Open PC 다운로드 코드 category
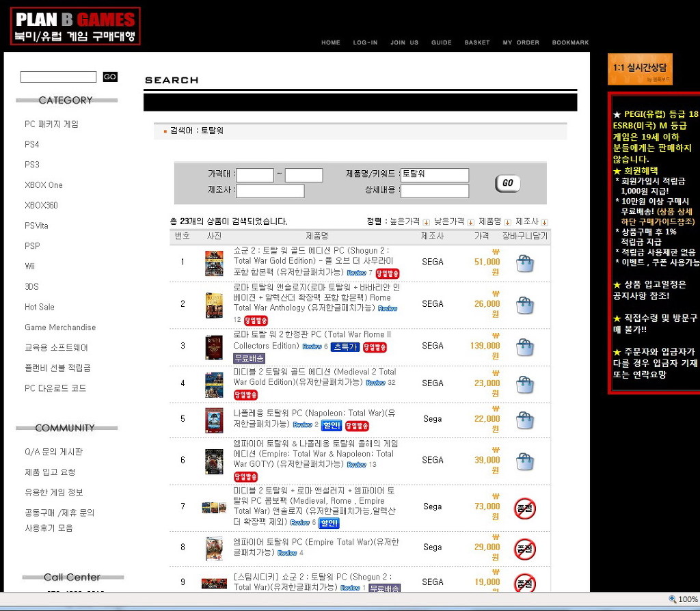The image size is (700, 611). 55,388
